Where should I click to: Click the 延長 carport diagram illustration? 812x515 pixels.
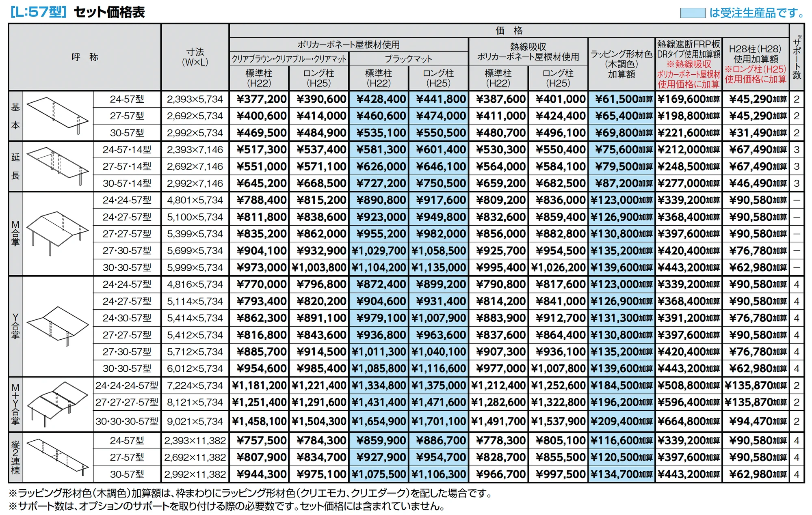pos(57,166)
